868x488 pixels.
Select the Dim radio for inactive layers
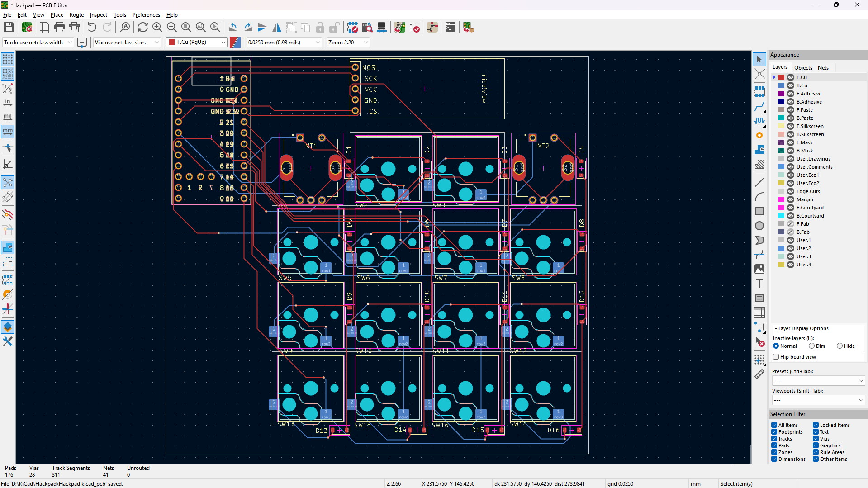812,346
